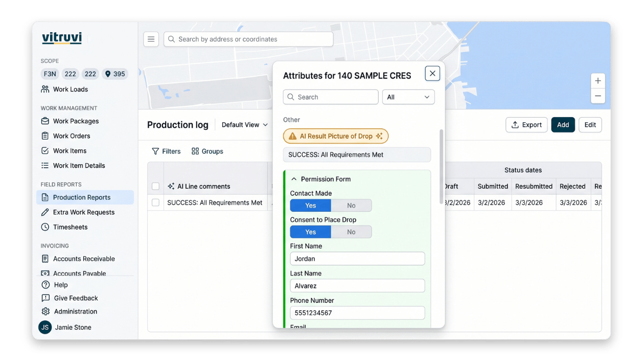The image size is (644, 358).
Task: Click the Export button
Action: pyautogui.click(x=526, y=125)
